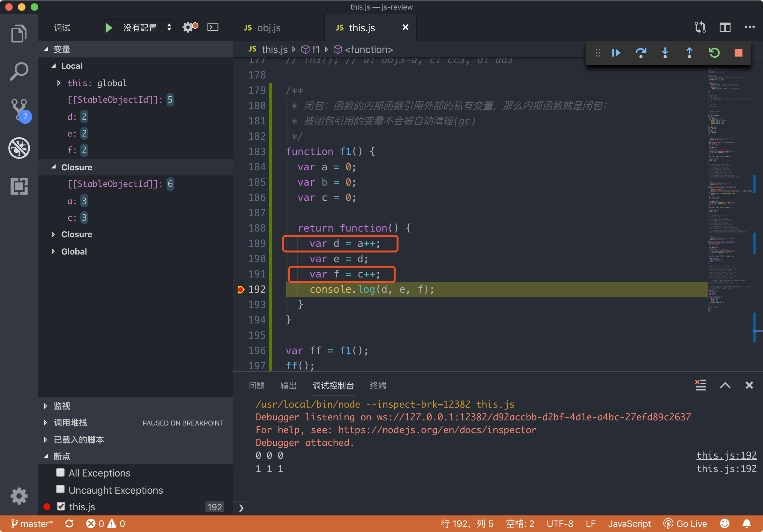This screenshot has width=763, height=532.
Task: Click the Step Over debug icon
Action: (641, 53)
